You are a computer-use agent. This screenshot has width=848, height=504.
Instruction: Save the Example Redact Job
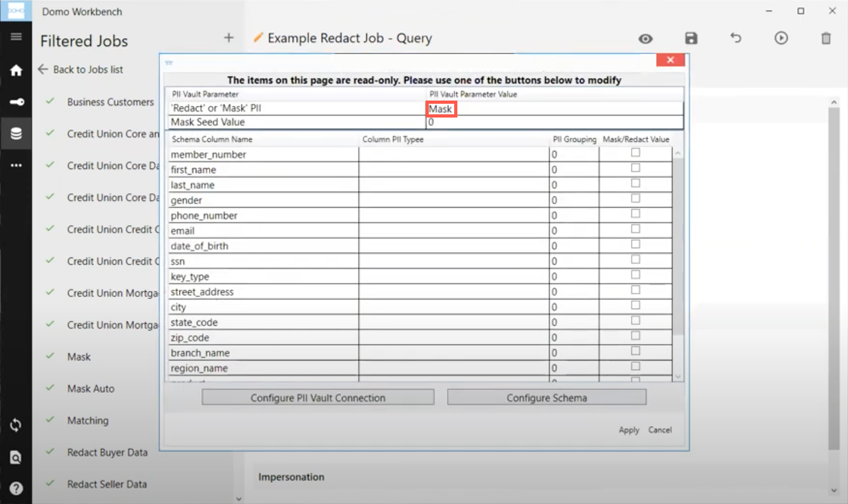[x=691, y=38]
